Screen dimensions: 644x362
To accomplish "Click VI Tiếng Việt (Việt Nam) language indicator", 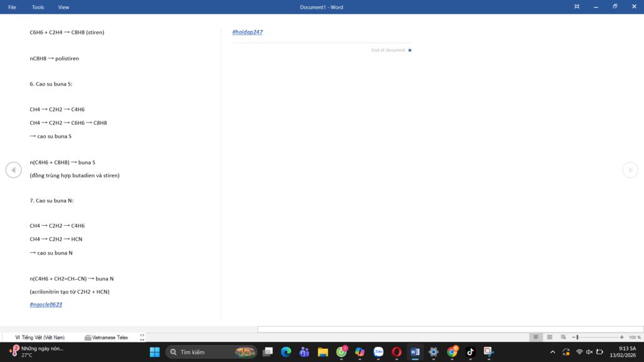I will tap(40, 337).
